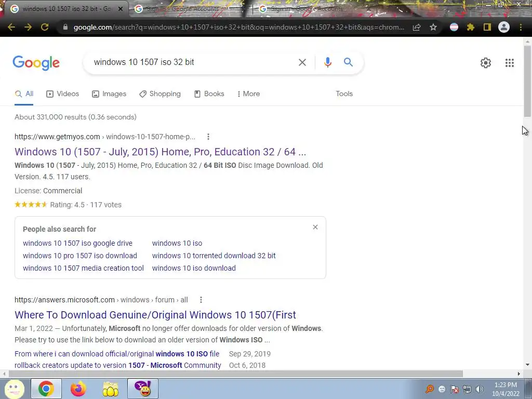
Task: Click the network tray icon
Action: tap(467, 389)
